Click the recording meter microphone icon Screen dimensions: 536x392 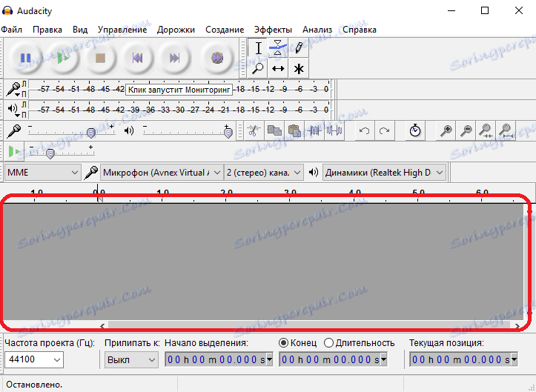(13, 88)
